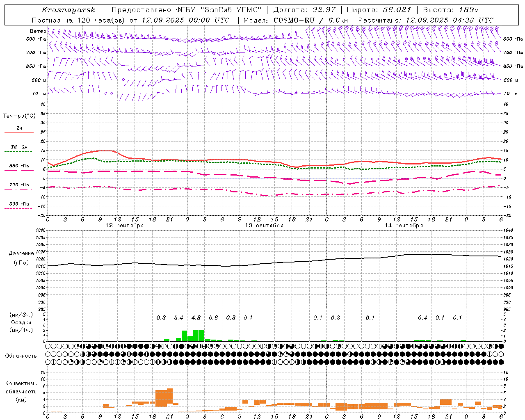The width and height of the screenshot is (525, 420).
Task: Click the "Krasnoyarsk" station title
Action: coord(68,10)
